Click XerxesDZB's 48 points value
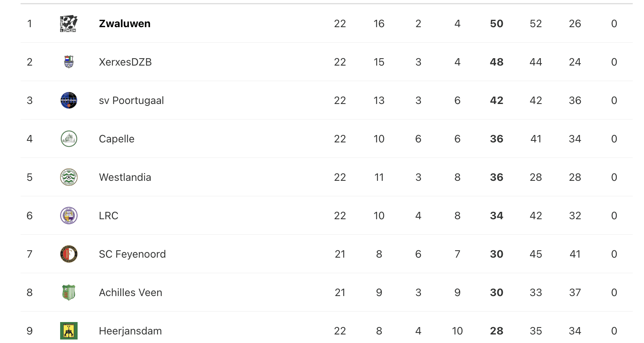 497,62
